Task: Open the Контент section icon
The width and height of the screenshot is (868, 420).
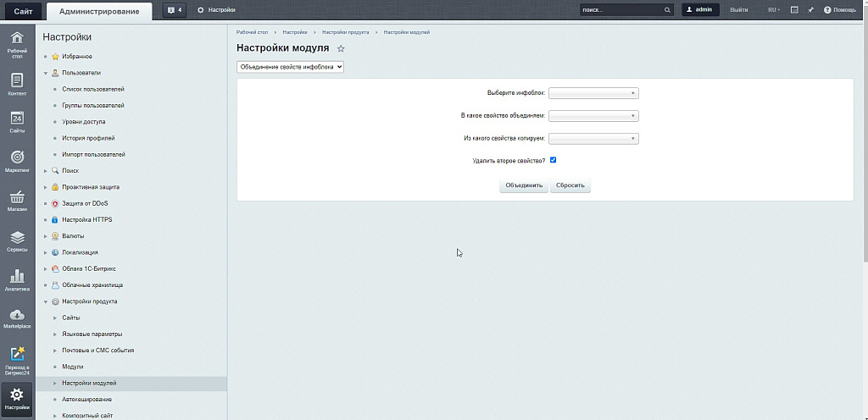Action: tap(17, 84)
